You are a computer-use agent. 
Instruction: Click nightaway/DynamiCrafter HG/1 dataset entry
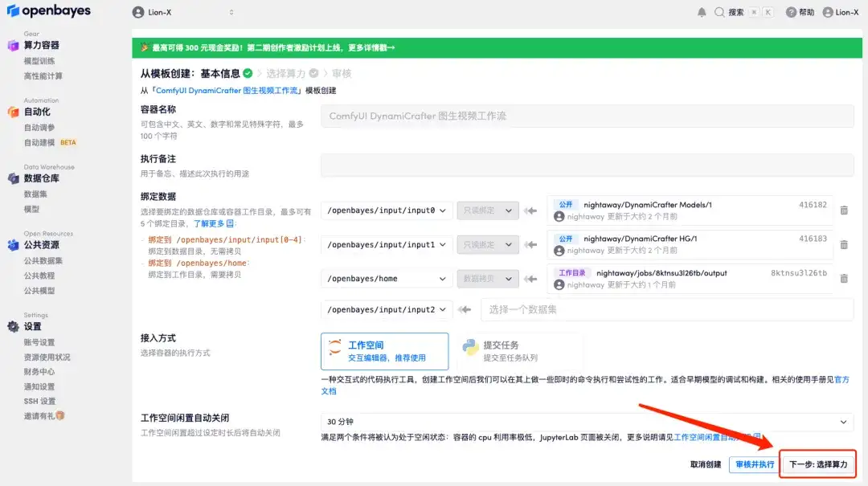690,245
